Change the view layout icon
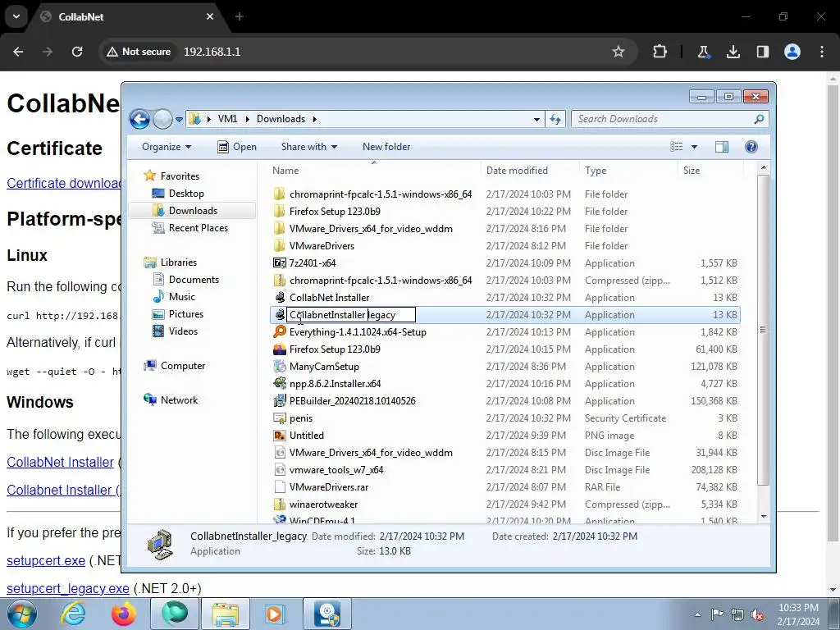This screenshot has width=840, height=630. (677, 147)
